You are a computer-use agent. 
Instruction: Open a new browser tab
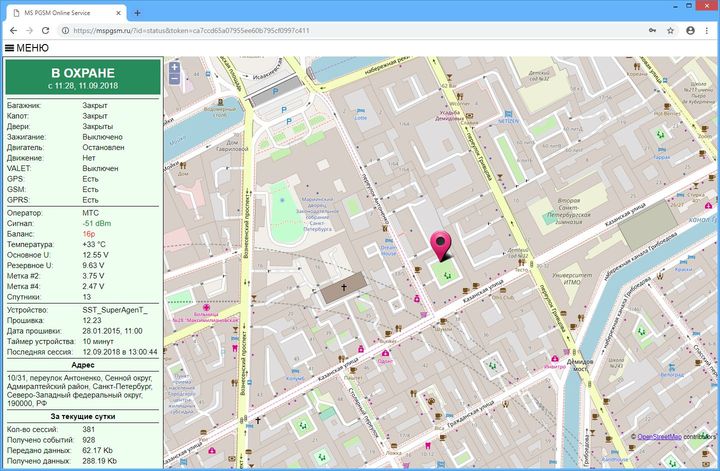click(137, 12)
